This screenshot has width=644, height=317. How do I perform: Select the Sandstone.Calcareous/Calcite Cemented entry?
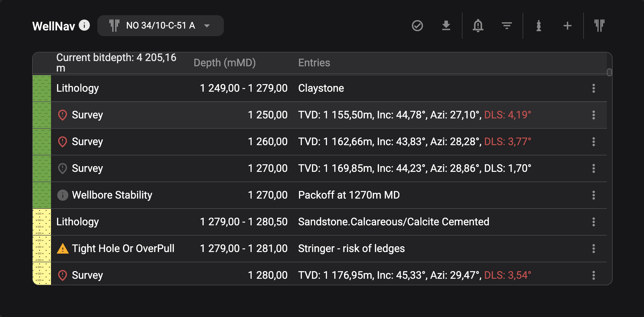393,222
